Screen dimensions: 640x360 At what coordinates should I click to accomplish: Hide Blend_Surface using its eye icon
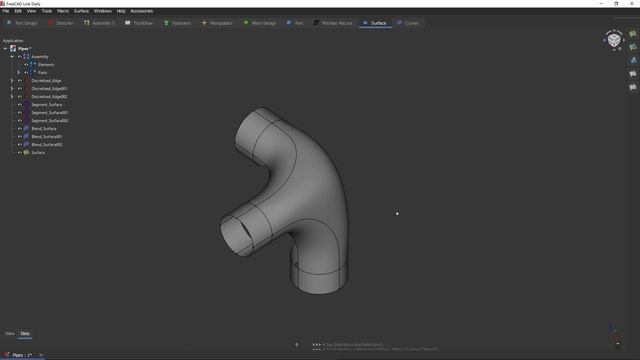coord(19,129)
